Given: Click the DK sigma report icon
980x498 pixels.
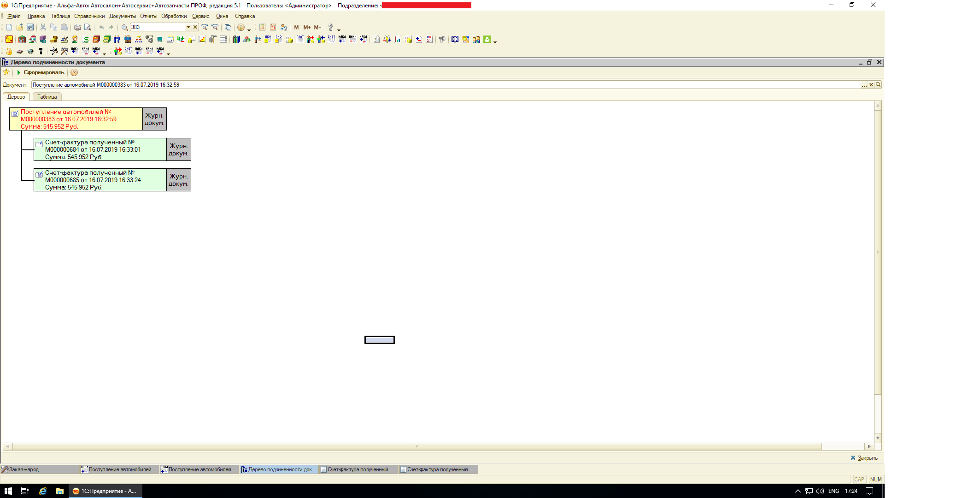Looking at the screenshot, I should click(x=429, y=39).
